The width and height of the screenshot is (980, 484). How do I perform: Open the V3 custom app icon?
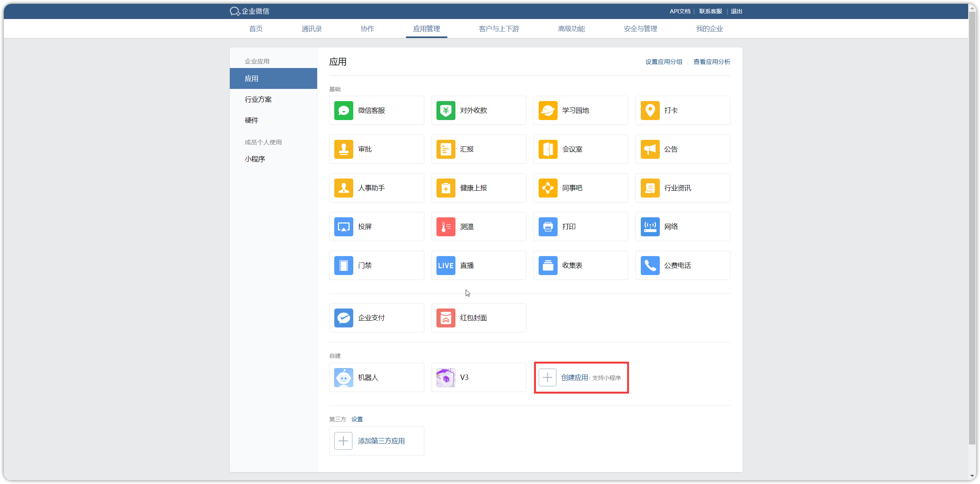pyautogui.click(x=446, y=378)
